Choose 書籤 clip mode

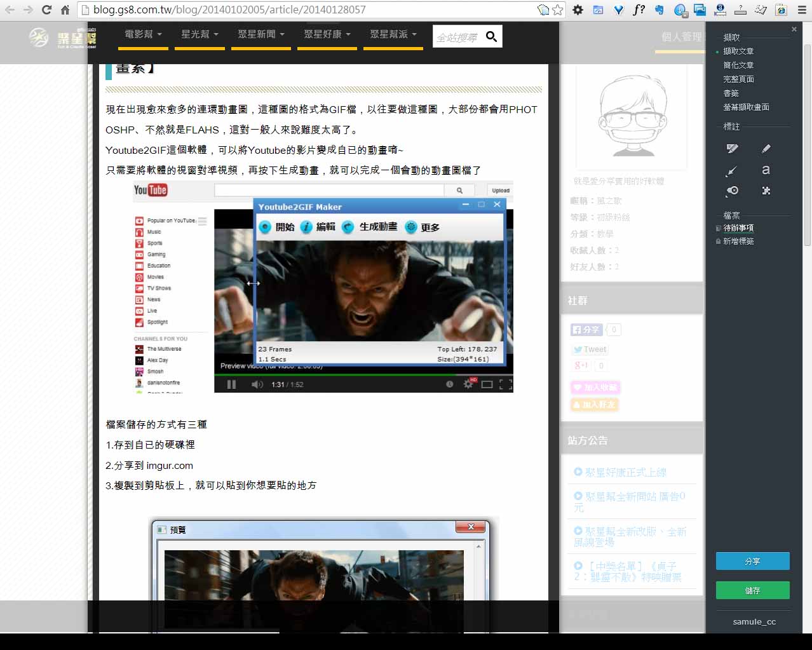click(731, 93)
